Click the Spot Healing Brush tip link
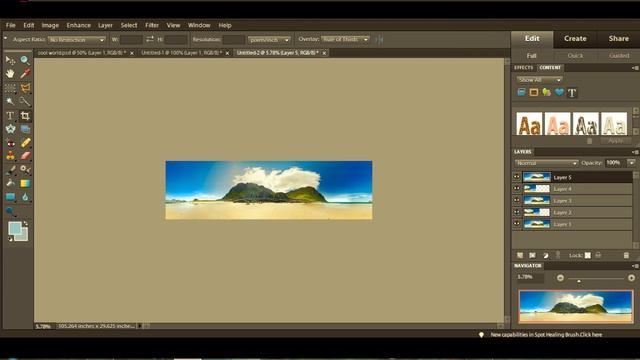The image size is (640, 360). [x=546, y=335]
